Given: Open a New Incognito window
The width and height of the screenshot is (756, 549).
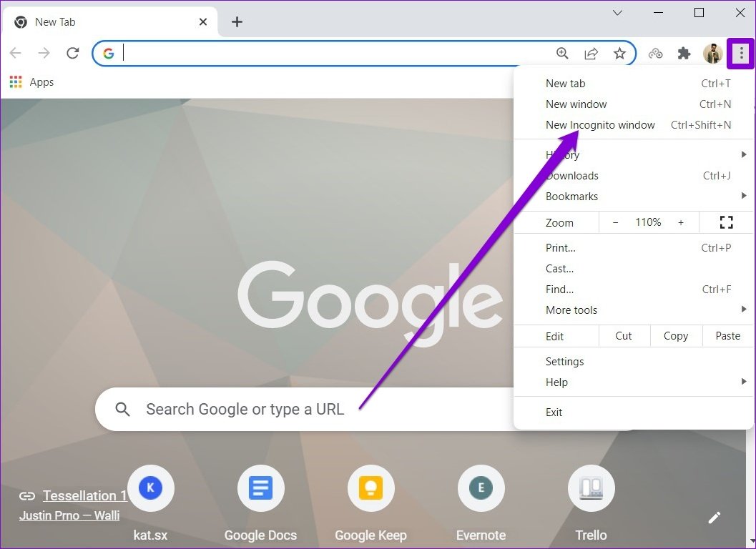Looking at the screenshot, I should pyautogui.click(x=634, y=125).
